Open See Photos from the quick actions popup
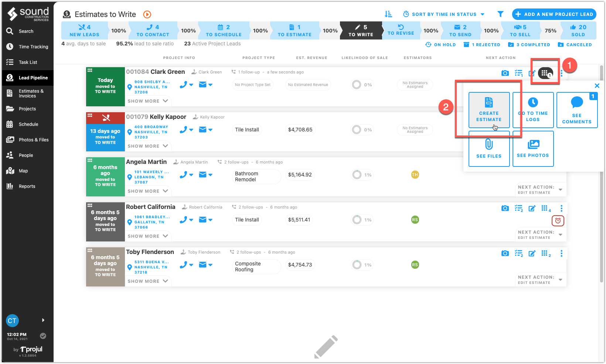 point(533,149)
